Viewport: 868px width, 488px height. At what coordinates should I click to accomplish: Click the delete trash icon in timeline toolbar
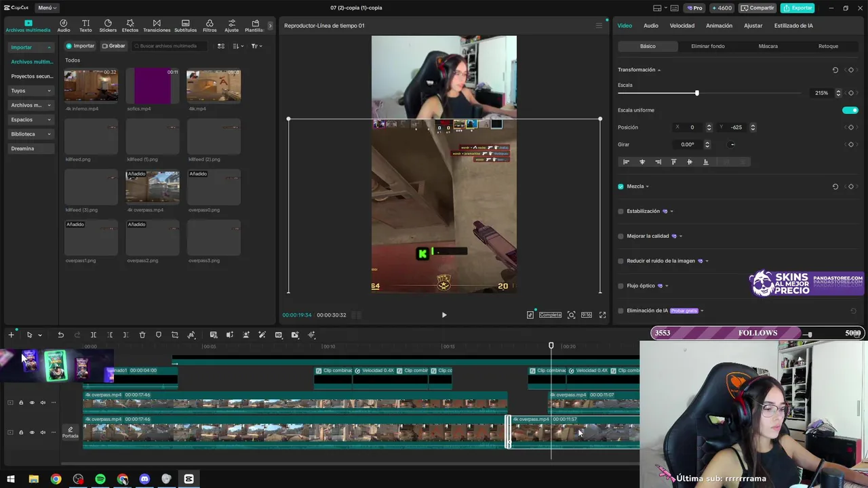coord(142,335)
